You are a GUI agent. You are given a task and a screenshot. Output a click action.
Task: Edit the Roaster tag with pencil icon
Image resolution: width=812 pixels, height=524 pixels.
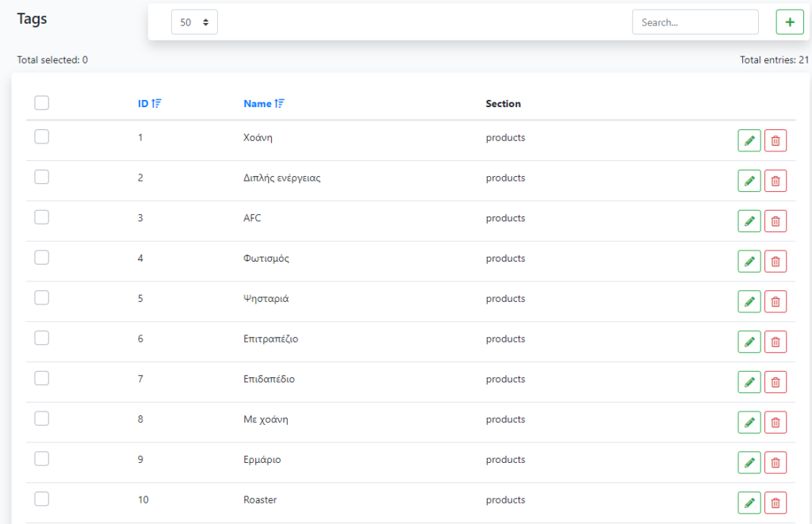point(749,503)
